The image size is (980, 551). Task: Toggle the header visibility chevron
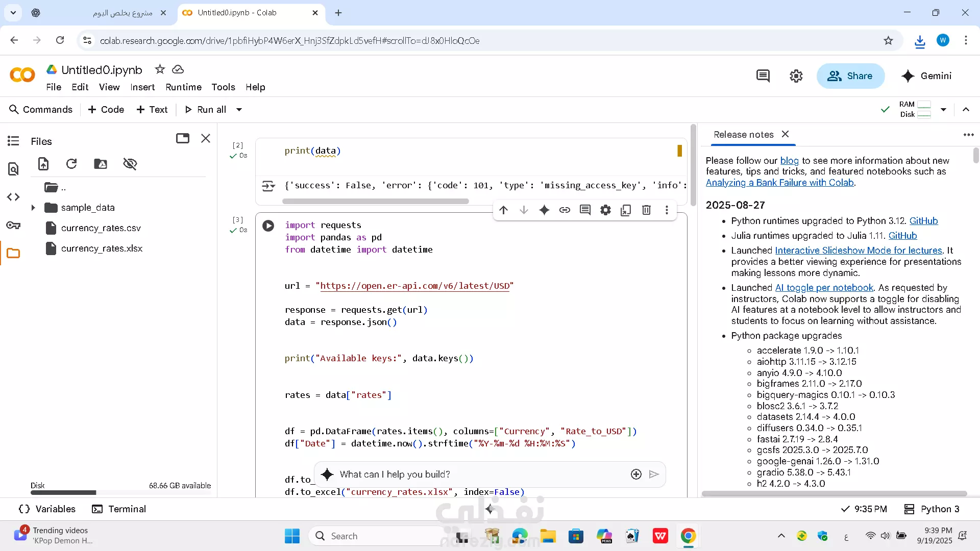click(966, 109)
